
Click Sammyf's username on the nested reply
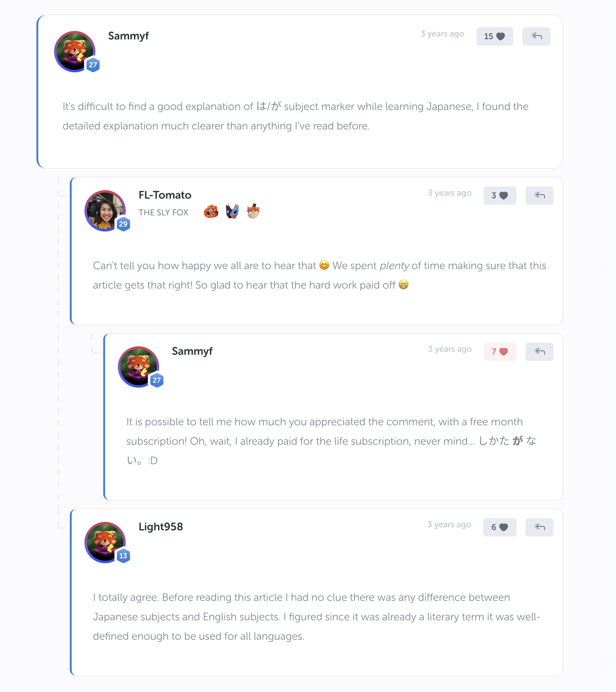(192, 351)
